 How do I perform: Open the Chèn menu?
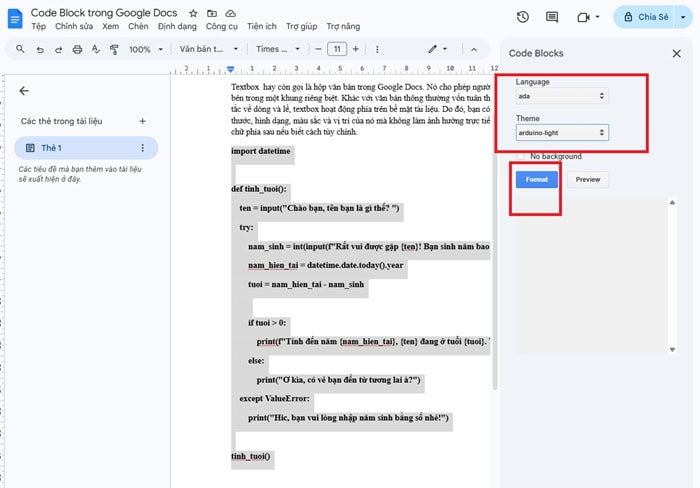pyautogui.click(x=138, y=26)
